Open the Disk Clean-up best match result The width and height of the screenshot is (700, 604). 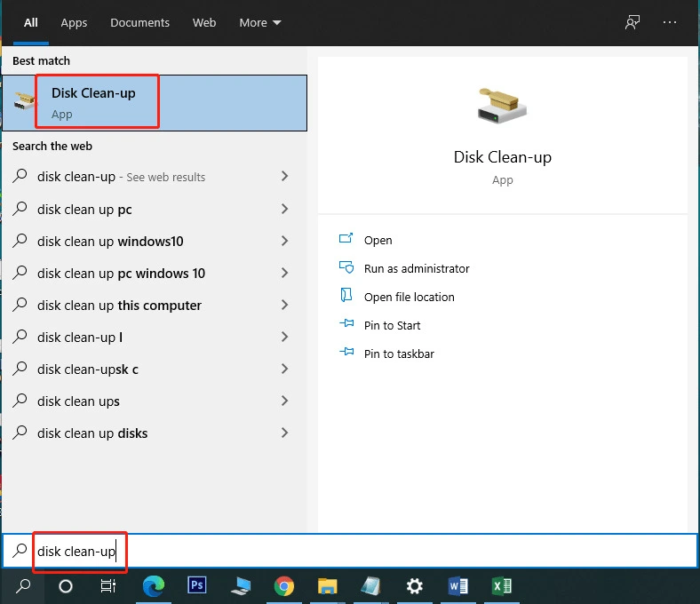(155, 103)
